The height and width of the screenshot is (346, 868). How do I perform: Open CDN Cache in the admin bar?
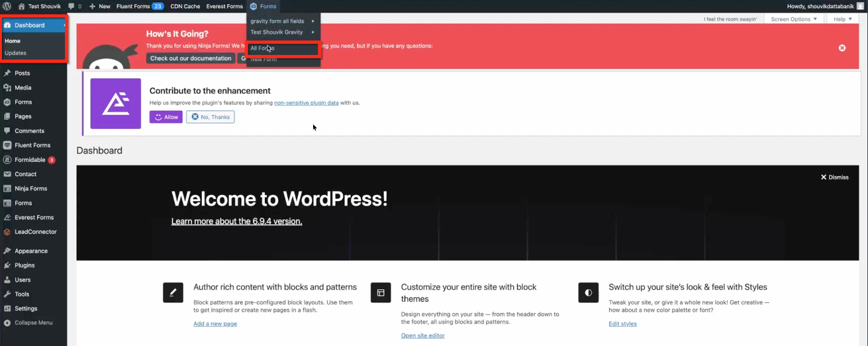click(185, 6)
